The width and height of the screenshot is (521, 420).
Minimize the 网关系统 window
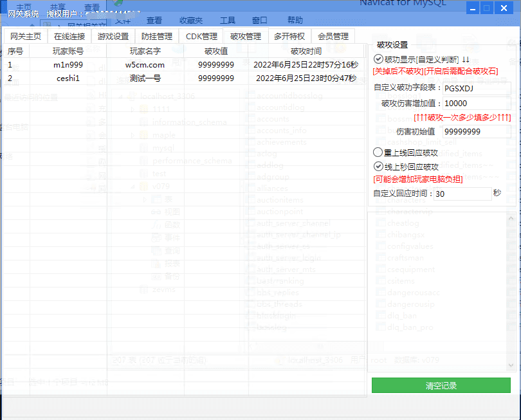tap(473, 8)
